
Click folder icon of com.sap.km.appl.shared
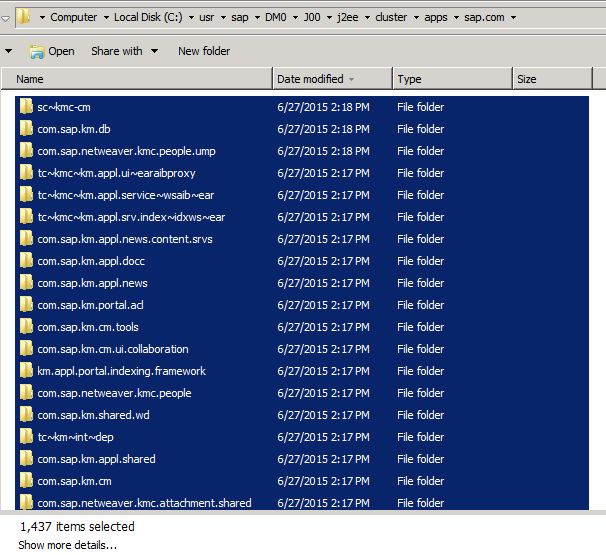pyautogui.click(x=26, y=459)
